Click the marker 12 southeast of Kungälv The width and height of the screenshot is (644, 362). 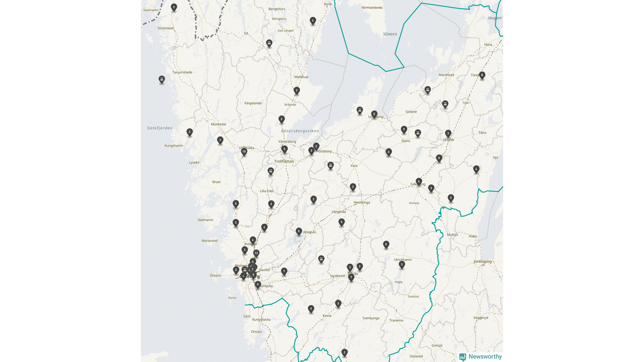tap(256, 253)
